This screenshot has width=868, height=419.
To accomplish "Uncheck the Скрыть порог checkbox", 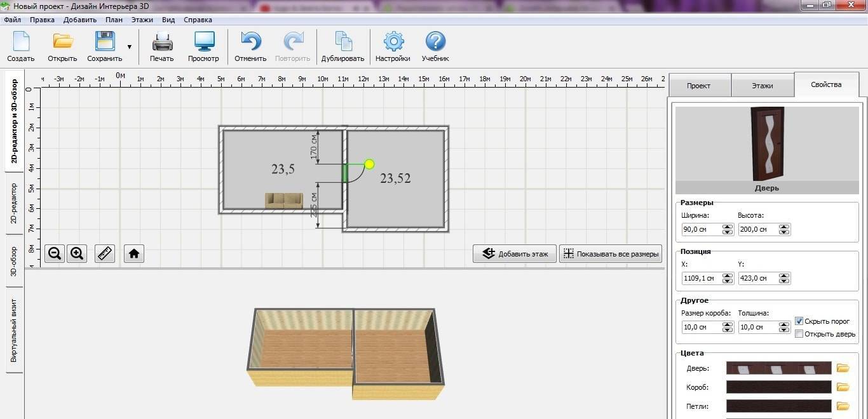I will (799, 321).
